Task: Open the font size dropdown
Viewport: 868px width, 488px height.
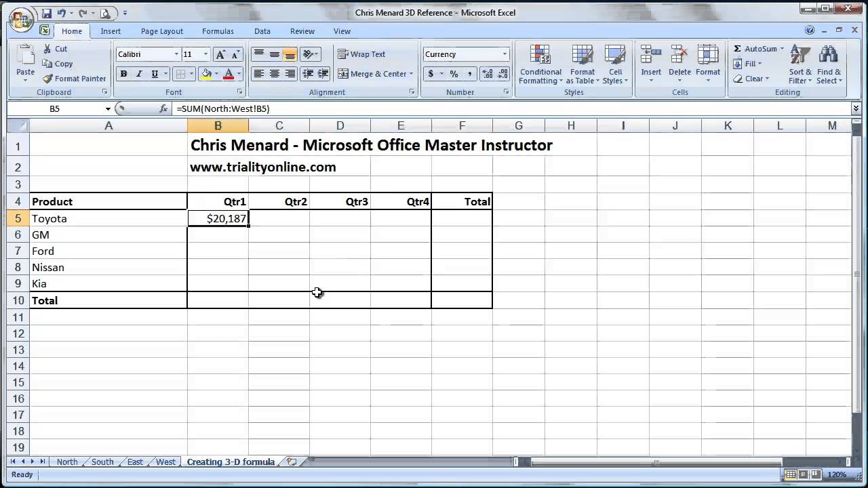Action: tap(205, 54)
